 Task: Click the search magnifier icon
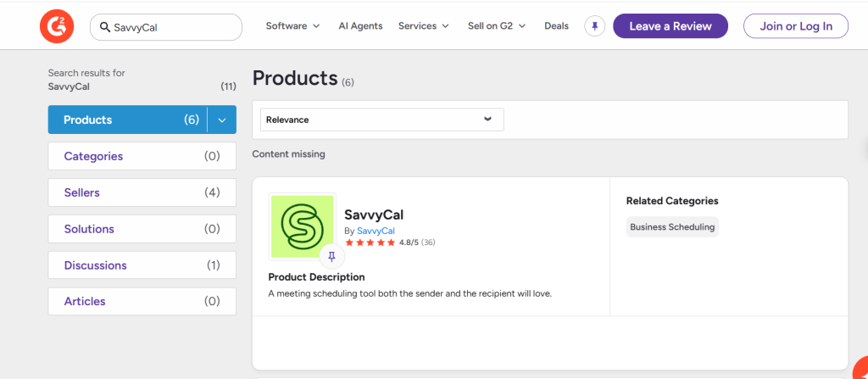pyautogui.click(x=104, y=27)
